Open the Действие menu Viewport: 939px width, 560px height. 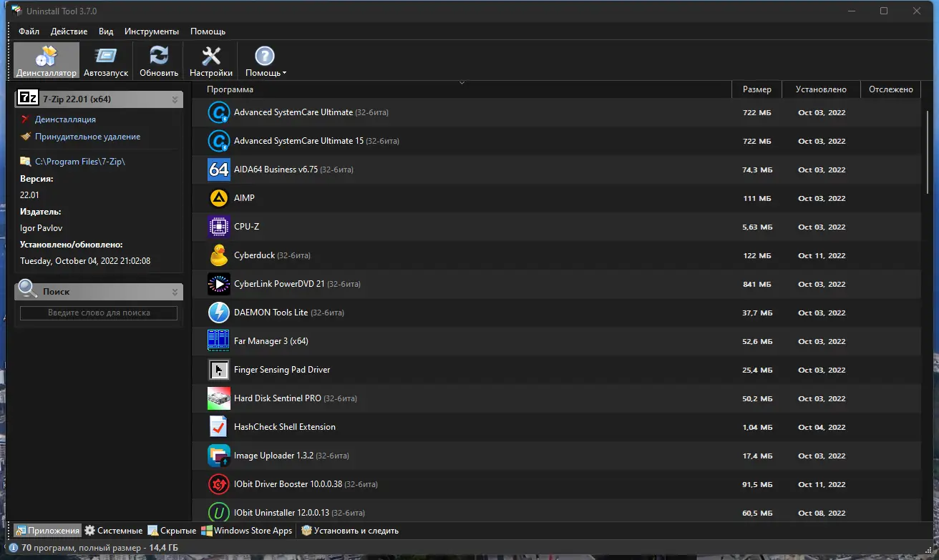[x=69, y=31]
